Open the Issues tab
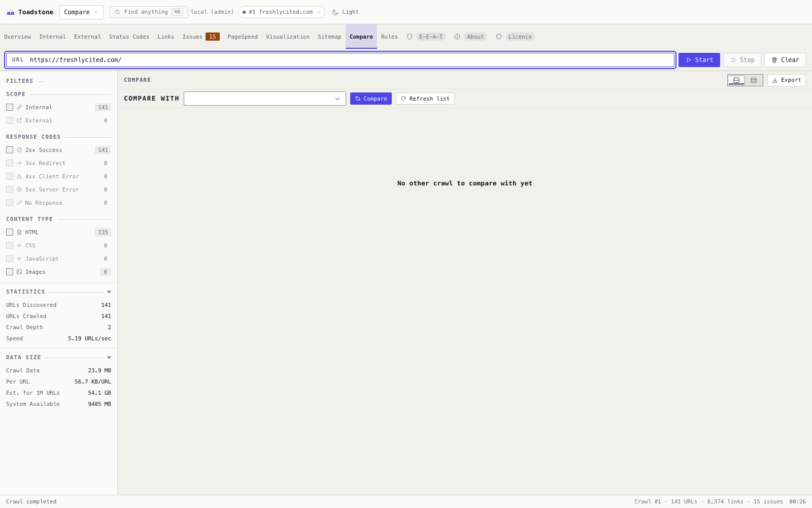812x508 pixels. coord(201,37)
